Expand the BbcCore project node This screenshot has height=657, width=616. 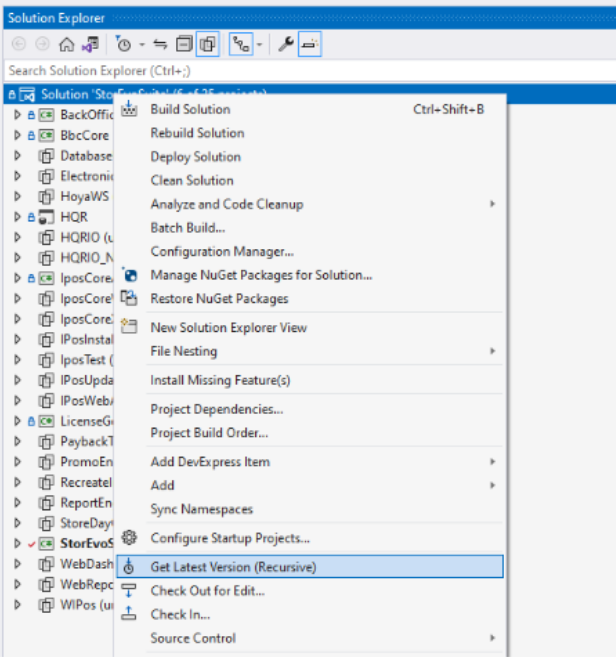point(17,135)
